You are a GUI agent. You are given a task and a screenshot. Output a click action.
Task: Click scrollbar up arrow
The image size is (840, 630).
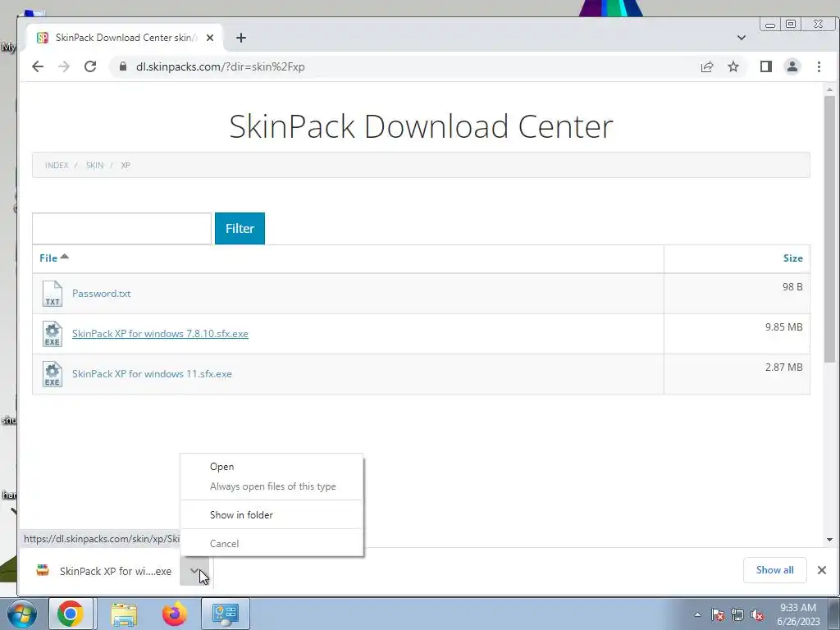tap(829, 89)
